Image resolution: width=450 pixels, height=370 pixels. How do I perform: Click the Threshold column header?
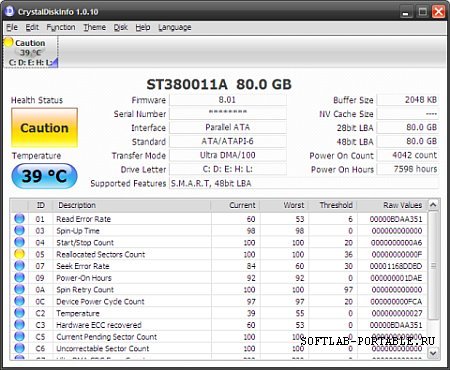click(x=333, y=205)
